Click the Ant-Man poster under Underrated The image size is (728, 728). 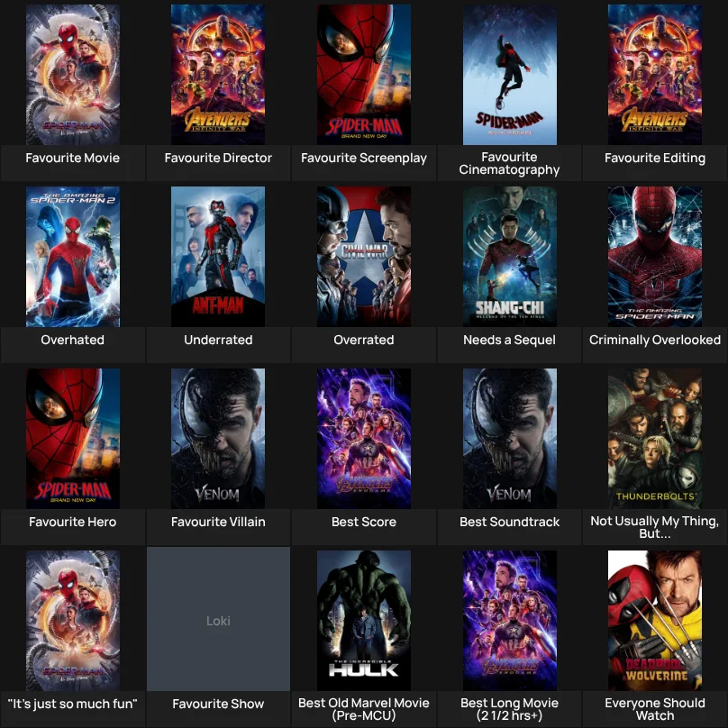[x=218, y=257]
